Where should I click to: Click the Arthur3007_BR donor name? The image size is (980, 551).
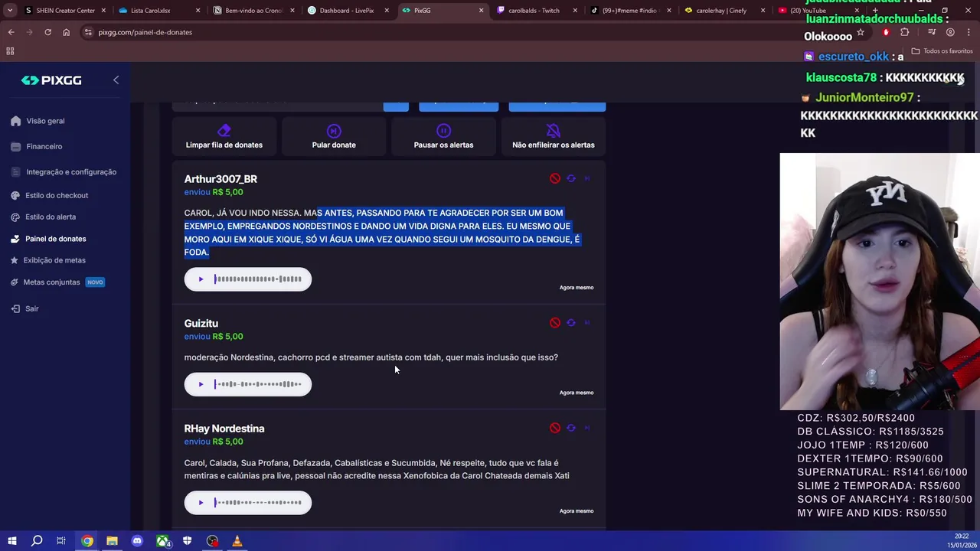click(x=220, y=179)
